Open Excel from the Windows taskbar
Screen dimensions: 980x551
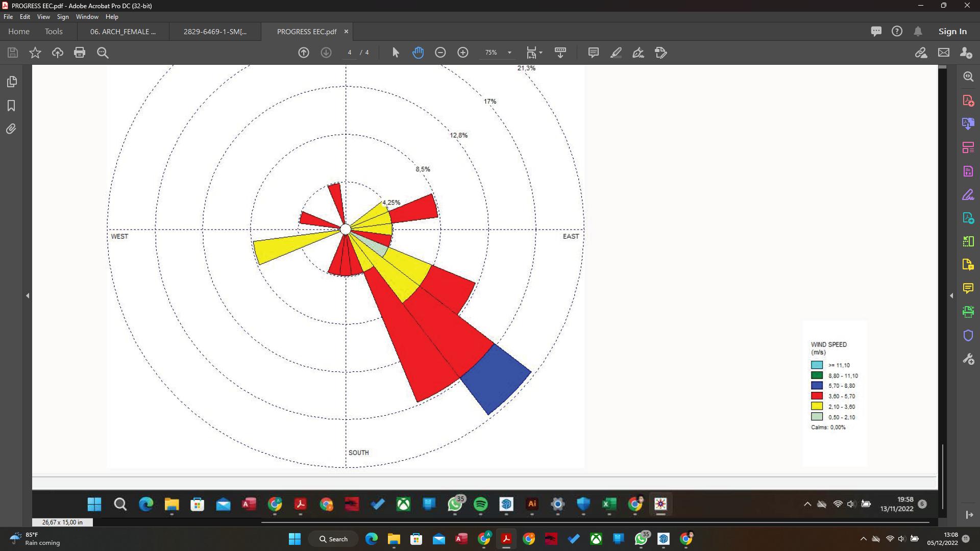tap(609, 505)
